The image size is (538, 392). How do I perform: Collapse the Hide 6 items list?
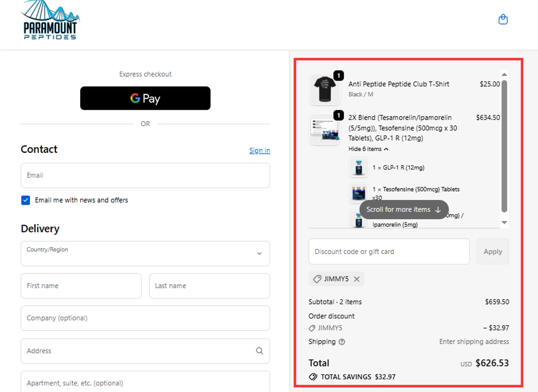368,149
